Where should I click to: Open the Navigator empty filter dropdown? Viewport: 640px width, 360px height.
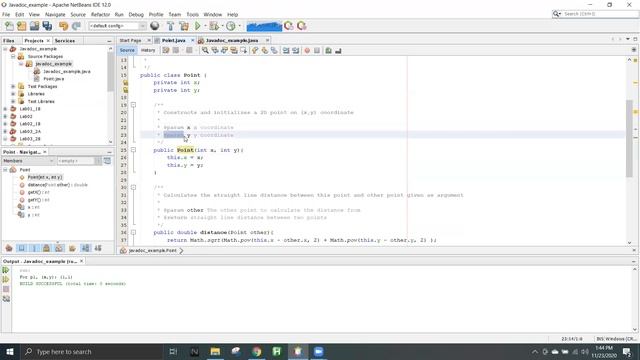[x=79, y=161]
